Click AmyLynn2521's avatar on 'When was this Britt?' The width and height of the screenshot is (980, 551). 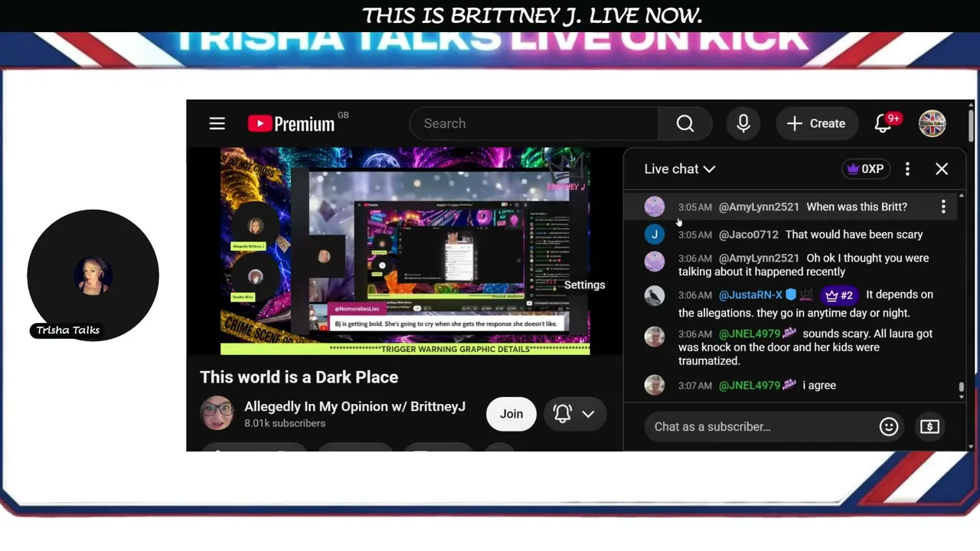coord(655,207)
